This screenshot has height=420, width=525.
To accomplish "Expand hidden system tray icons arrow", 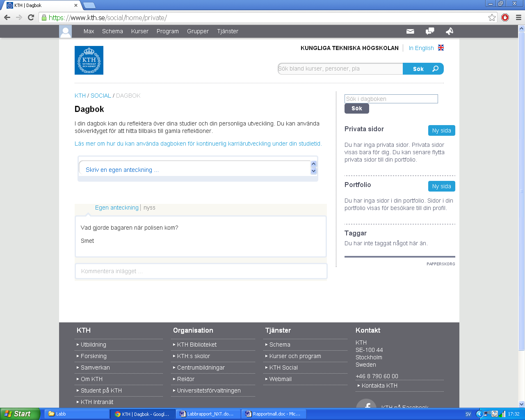I will 479,414.
